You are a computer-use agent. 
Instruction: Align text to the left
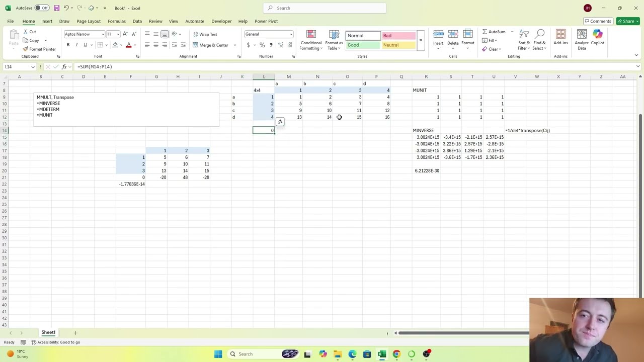point(147,45)
